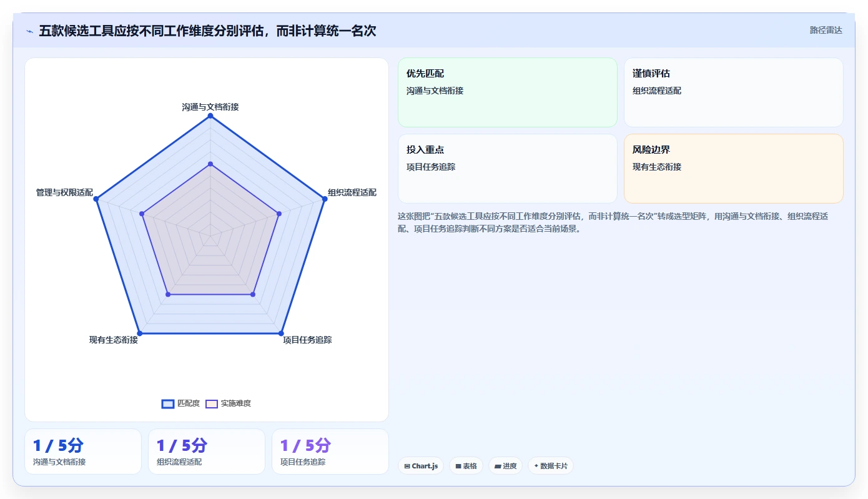
Task: Click inner 实施难度 point on 组织流程适配 axis
Action: [x=279, y=214]
